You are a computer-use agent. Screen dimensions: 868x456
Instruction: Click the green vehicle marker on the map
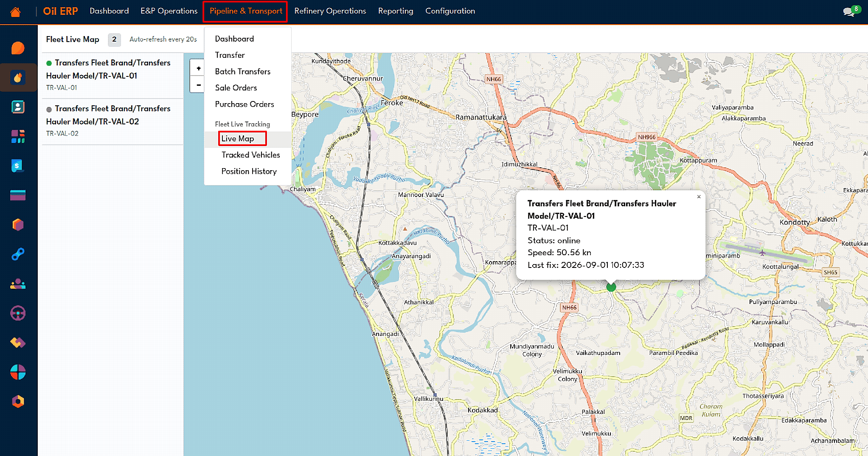click(611, 287)
